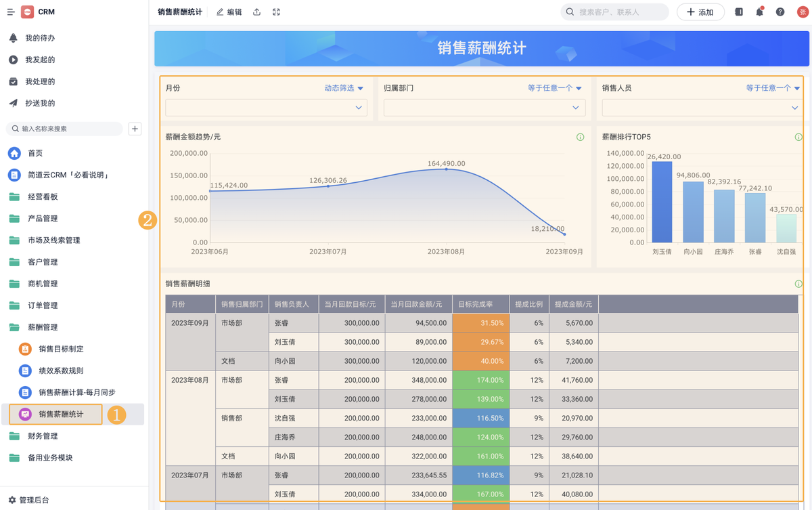
Task: Click the 编辑 button
Action: tap(229, 12)
